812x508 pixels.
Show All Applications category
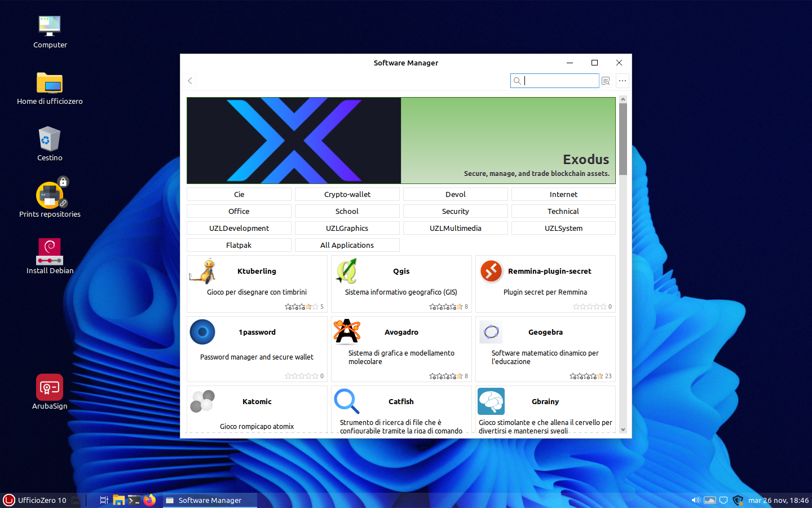coord(347,245)
